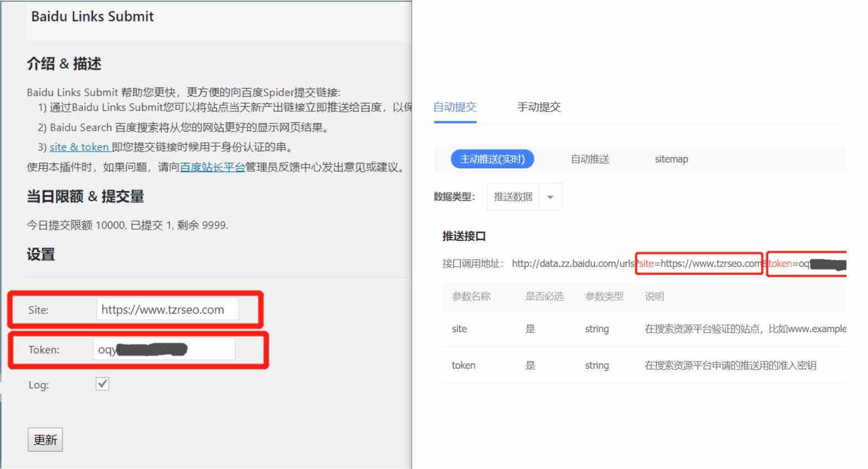This screenshot has height=469, width=868.
Task: Click the 数据类型 label
Action: coord(454,197)
